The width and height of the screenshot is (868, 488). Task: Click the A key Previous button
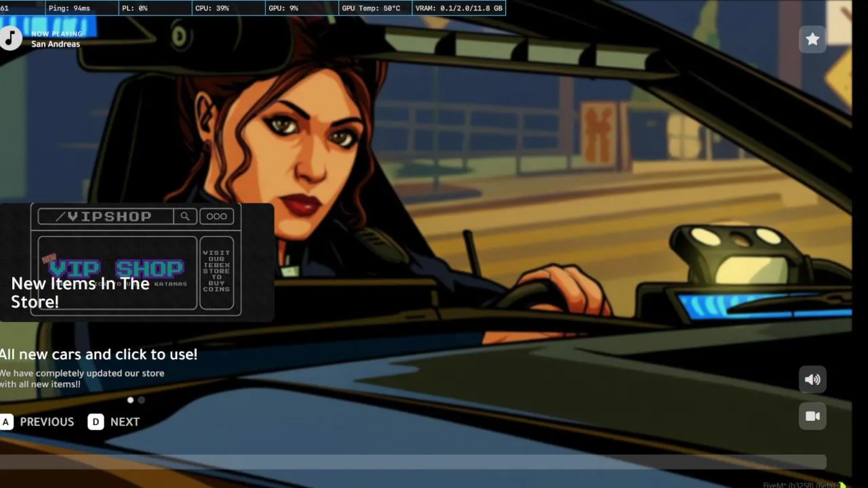coord(37,422)
